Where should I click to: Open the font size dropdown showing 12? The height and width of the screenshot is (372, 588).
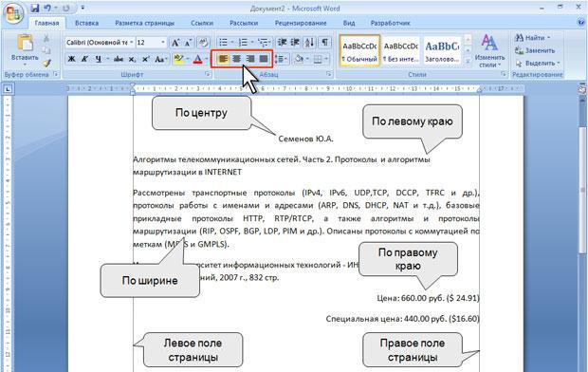tap(163, 43)
